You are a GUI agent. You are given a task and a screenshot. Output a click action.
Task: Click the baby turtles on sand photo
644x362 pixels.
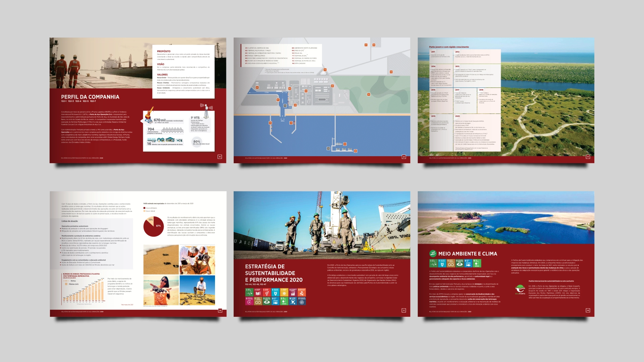(161, 259)
